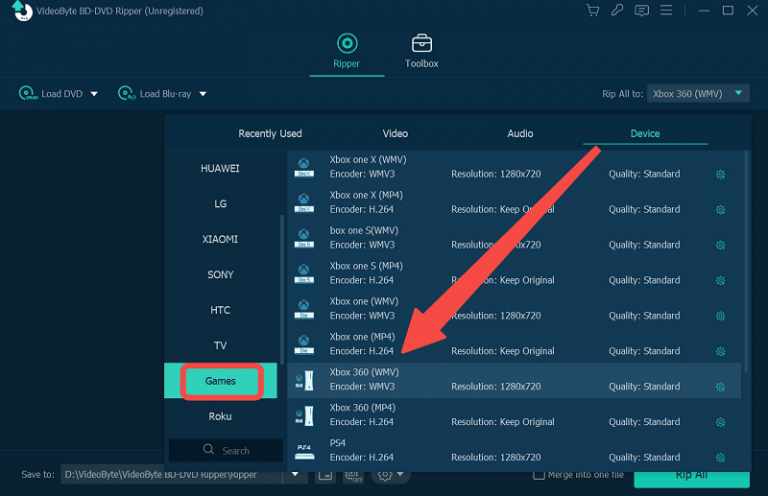Expand the Load DVD dropdown arrow
Viewport: 768px width, 496px height.
pos(94,94)
